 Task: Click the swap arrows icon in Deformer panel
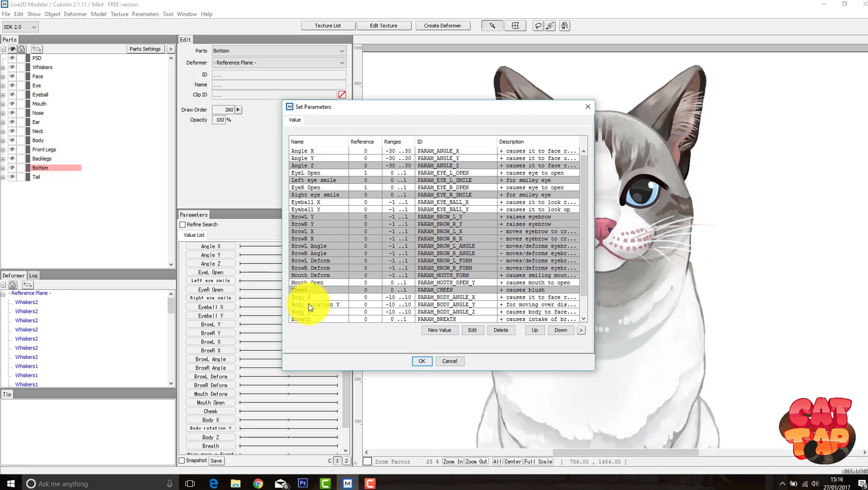(x=28, y=285)
